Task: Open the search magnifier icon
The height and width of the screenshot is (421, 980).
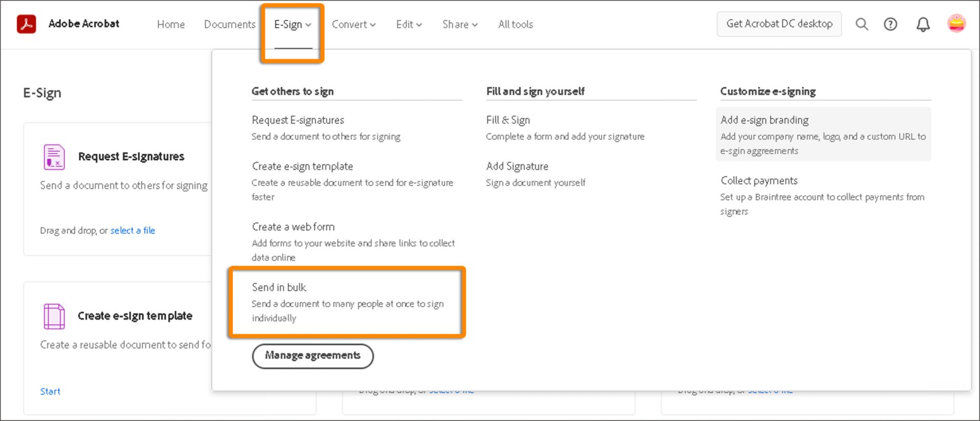Action: click(x=862, y=24)
